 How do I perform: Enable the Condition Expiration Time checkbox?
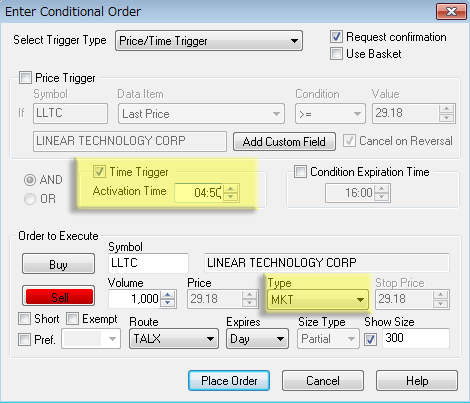pos(300,172)
